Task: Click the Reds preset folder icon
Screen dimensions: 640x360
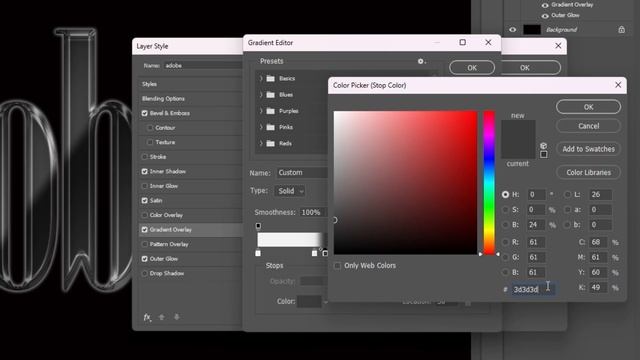Action: coord(271,143)
